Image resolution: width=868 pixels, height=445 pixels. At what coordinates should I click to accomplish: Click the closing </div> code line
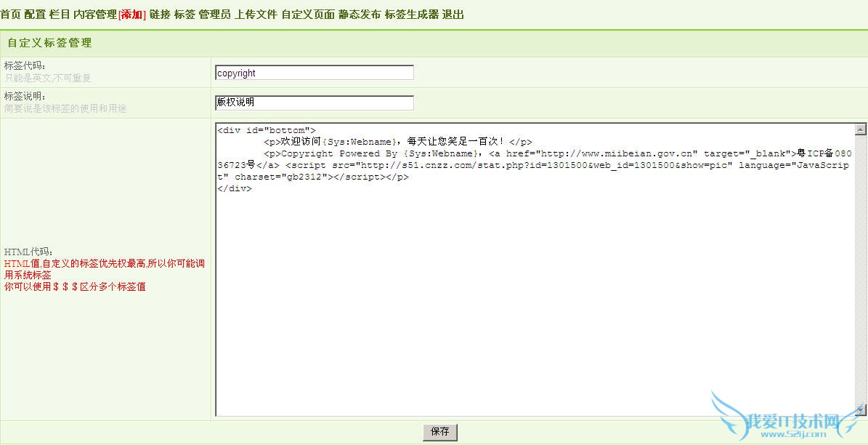234,188
